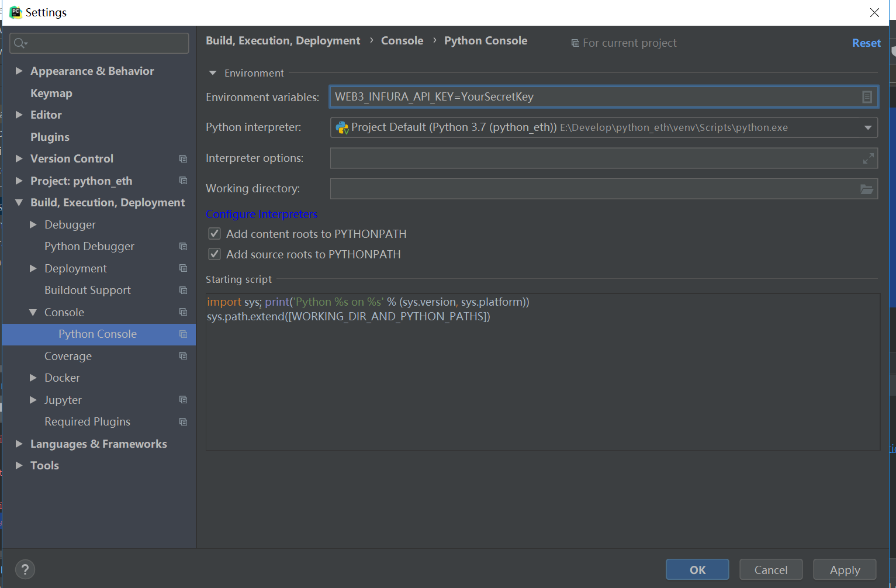The height and width of the screenshot is (588, 896).
Task: Click the Apply button
Action: (844, 569)
